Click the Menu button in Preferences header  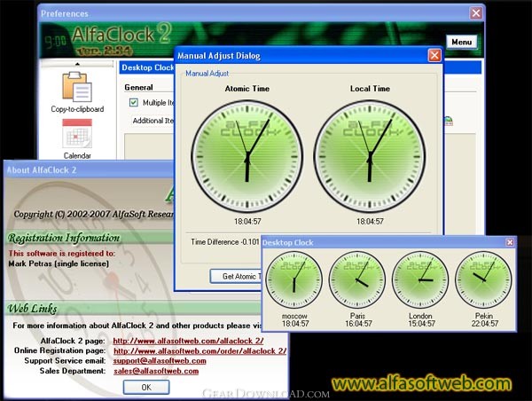pos(461,42)
